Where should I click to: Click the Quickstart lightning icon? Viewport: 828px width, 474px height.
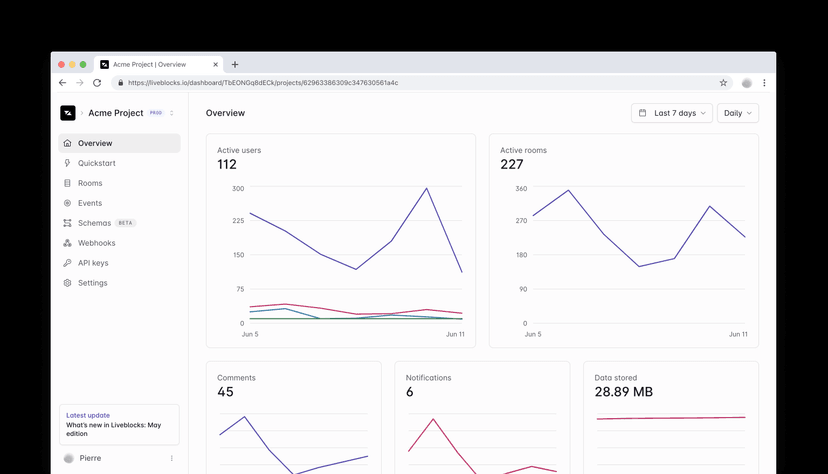pyautogui.click(x=67, y=163)
